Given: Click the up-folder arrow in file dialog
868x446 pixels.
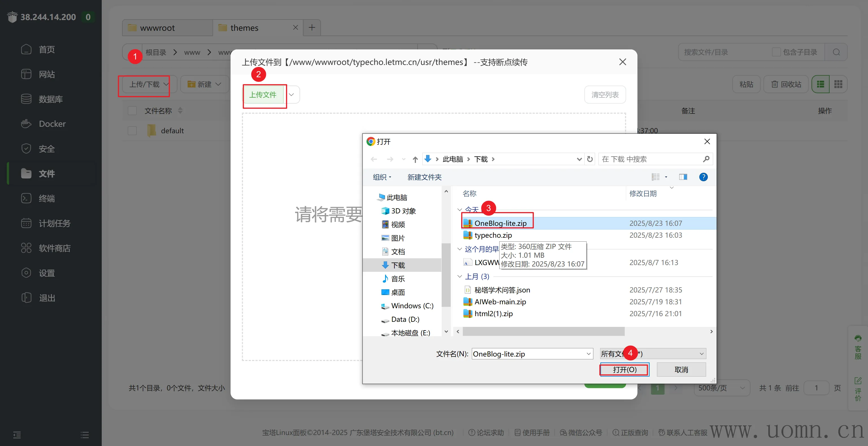Looking at the screenshot, I should click(415, 159).
